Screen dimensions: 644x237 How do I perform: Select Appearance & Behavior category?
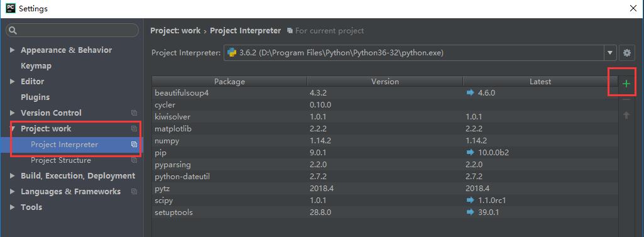pos(66,50)
